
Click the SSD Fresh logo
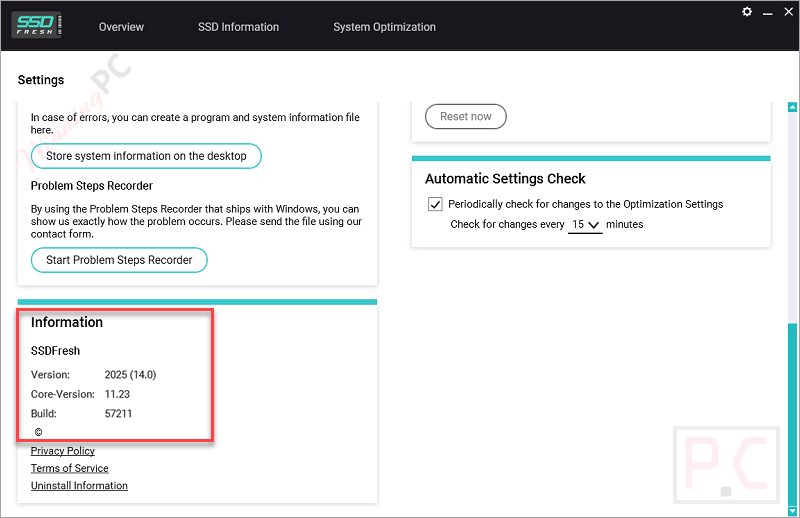coord(36,25)
